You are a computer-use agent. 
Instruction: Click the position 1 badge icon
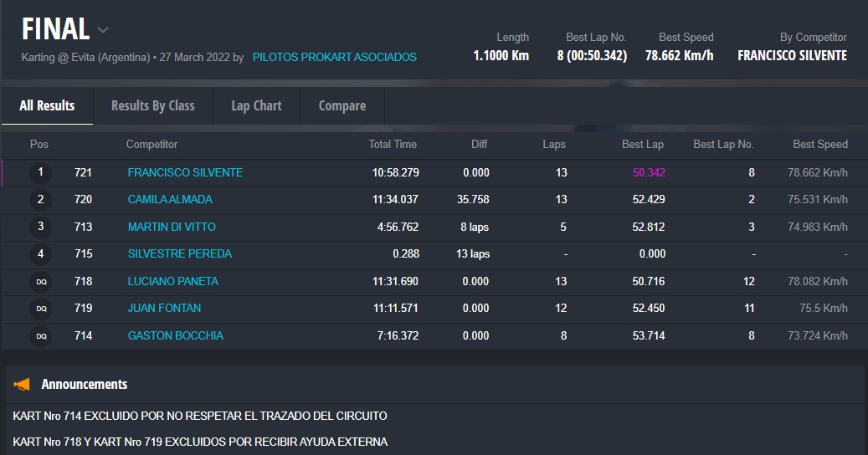coord(40,173)
